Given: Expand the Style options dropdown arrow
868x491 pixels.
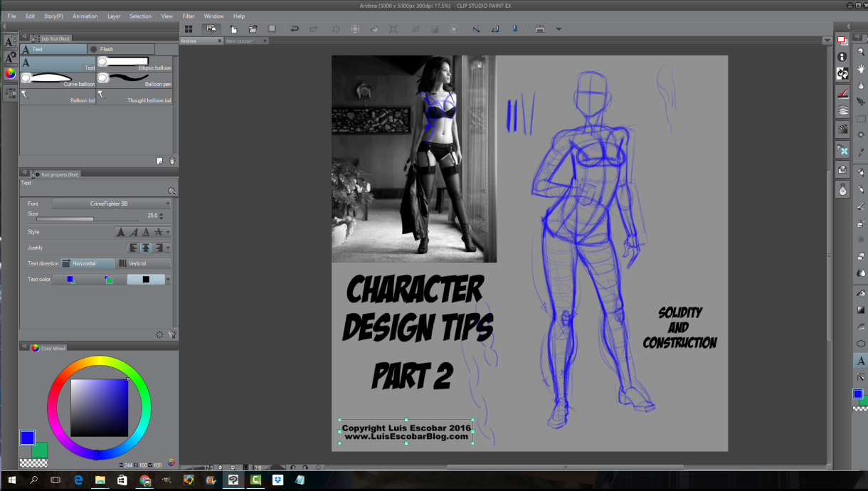Looking at the screenshot, I should pyautogui.click(x=168, y=232).
